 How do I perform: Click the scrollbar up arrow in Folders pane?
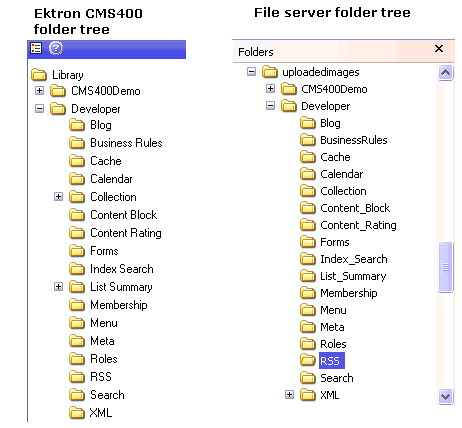[x=445, y=72]
